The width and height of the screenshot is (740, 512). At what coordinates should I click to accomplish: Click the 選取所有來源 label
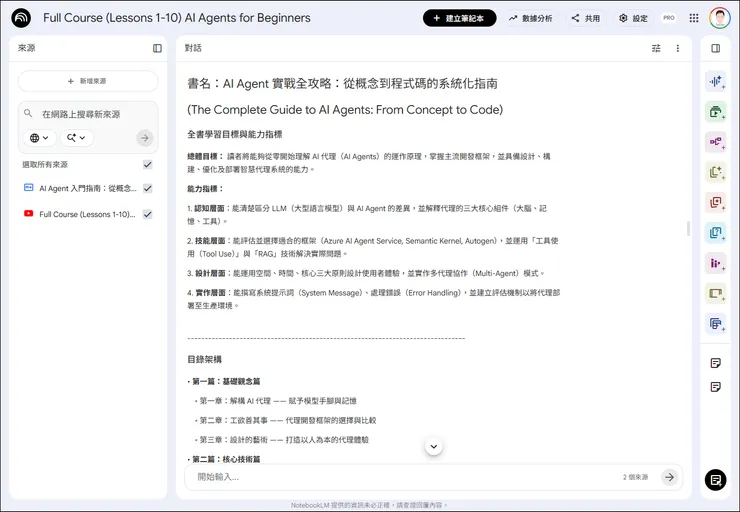[45, 165]
